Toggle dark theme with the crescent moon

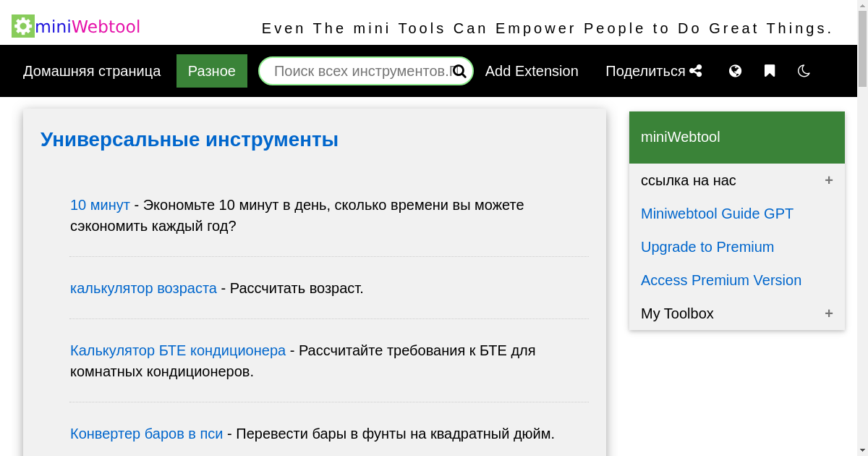pos(804,71)
